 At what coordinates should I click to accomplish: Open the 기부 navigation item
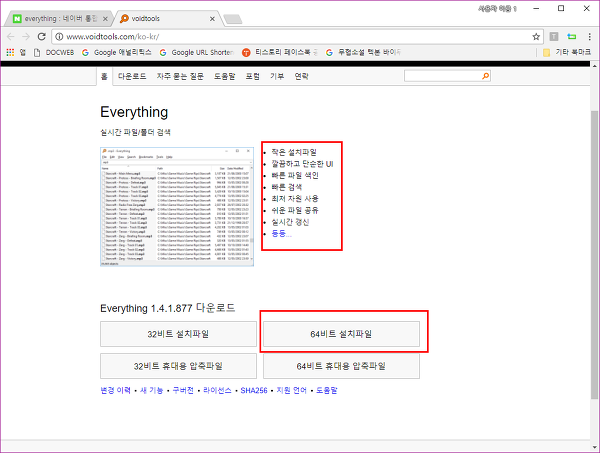point(277,76)
